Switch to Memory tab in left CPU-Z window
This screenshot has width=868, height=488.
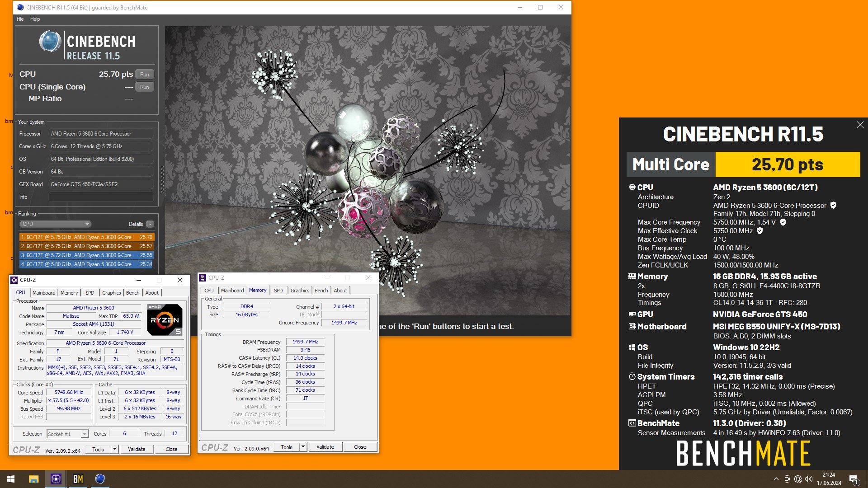coord(69,293)
